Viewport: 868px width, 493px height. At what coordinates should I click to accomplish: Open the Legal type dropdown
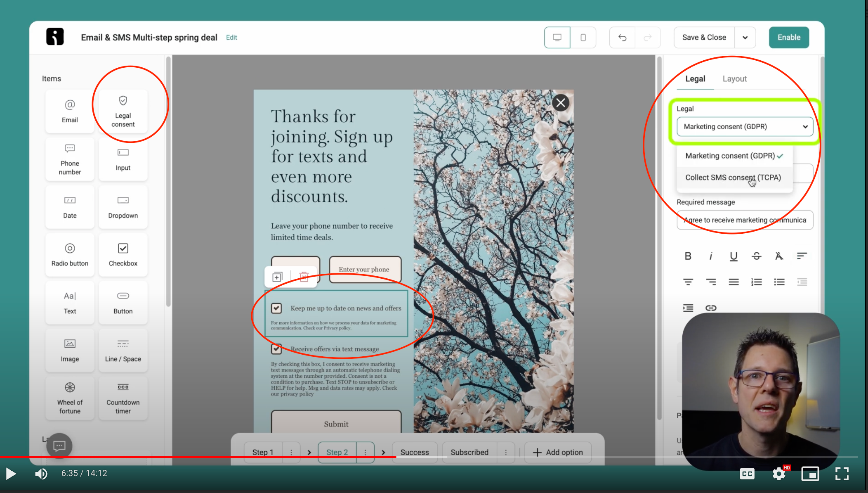click(x=745, y=127)
